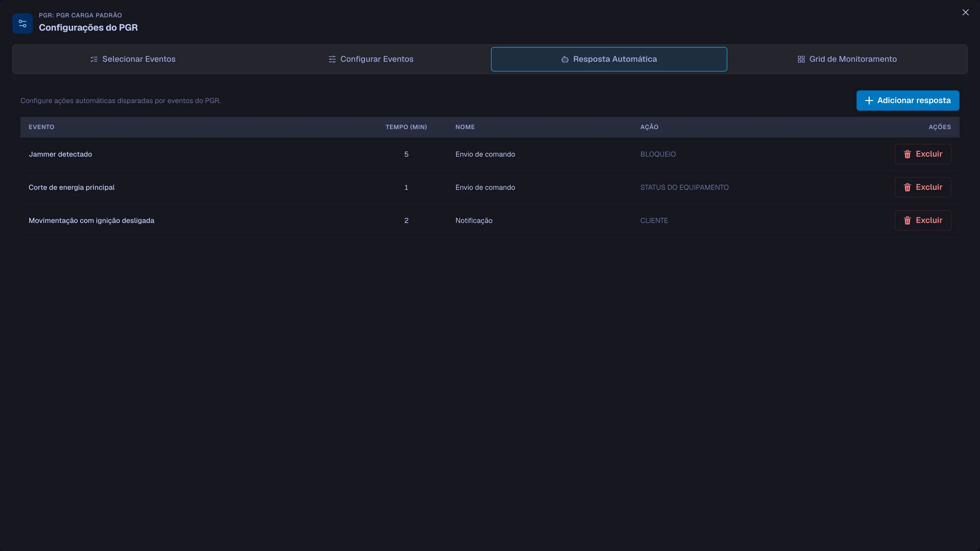980x551 pixels.
Task: Select the Corte de energia principal cell
Action: coord(72,187)
